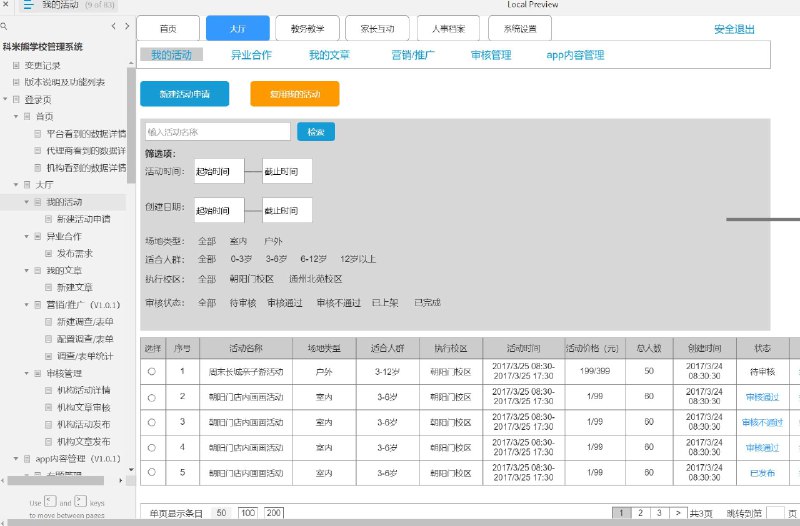Collapse the 我的文章 tree node arrow
This screenshot has width=800, height=526.
click(27, 270)
